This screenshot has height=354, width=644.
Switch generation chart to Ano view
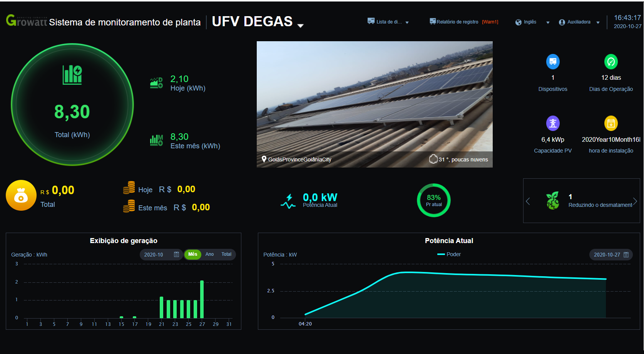(x=209, y=254)
